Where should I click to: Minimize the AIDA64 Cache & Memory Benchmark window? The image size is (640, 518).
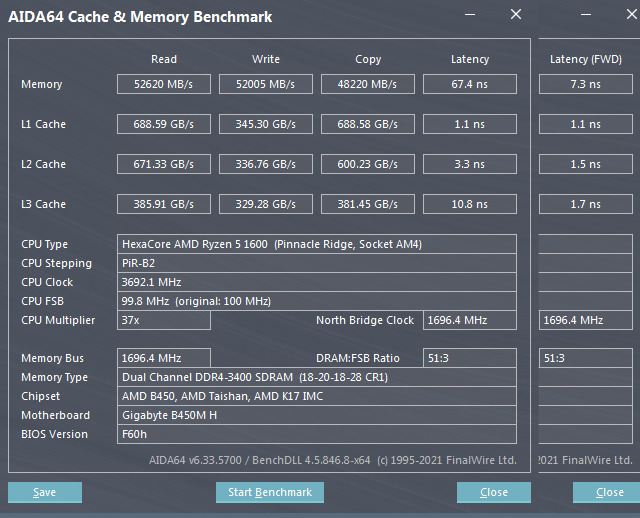tap(469, 15)
